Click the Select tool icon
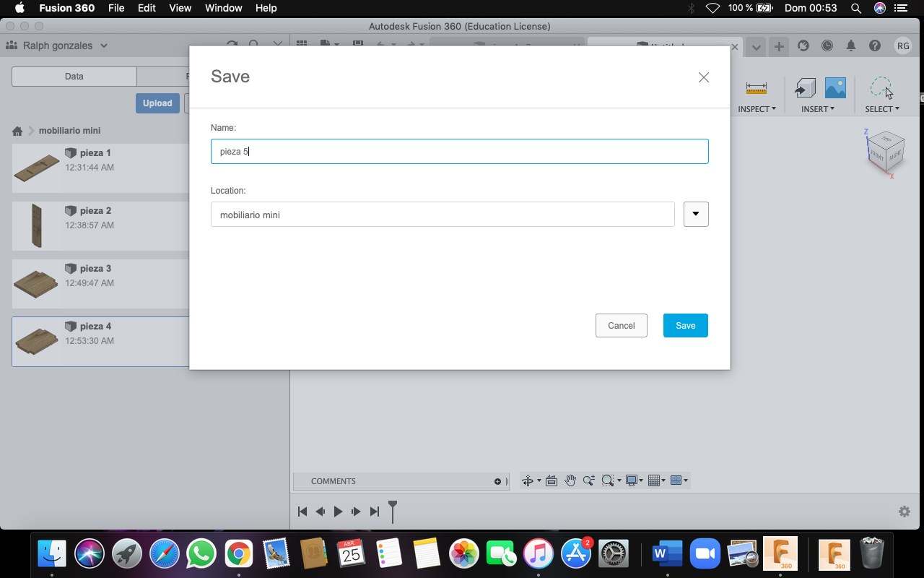Viewport: 924px width, 578px height. (881, 88)
